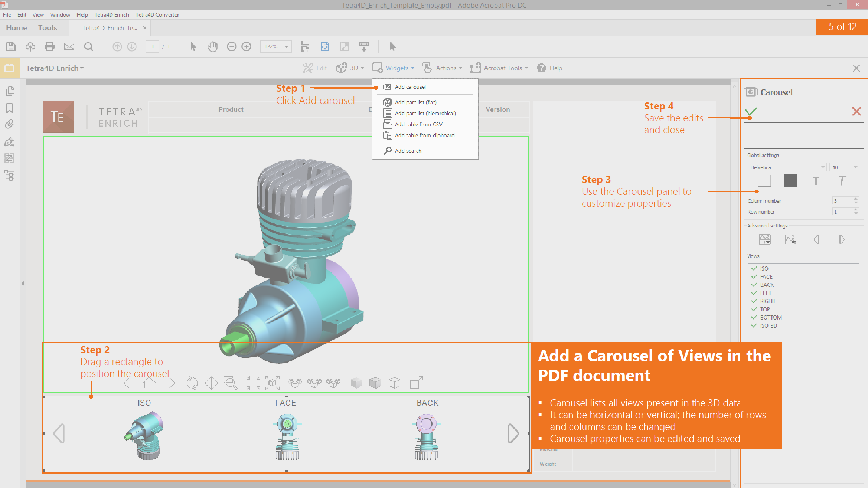Open the Find text magnifier icon
The height and width of the screenshot is (488, 868).
click(88, 46)
